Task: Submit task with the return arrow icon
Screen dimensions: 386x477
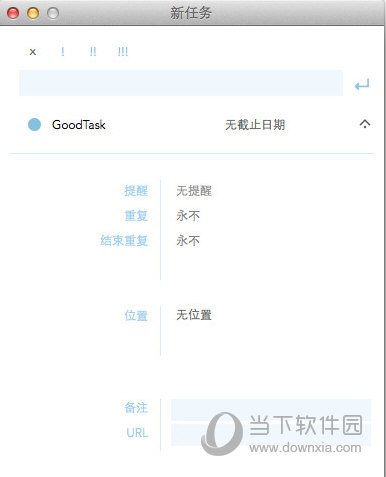Action: point(362,84)
